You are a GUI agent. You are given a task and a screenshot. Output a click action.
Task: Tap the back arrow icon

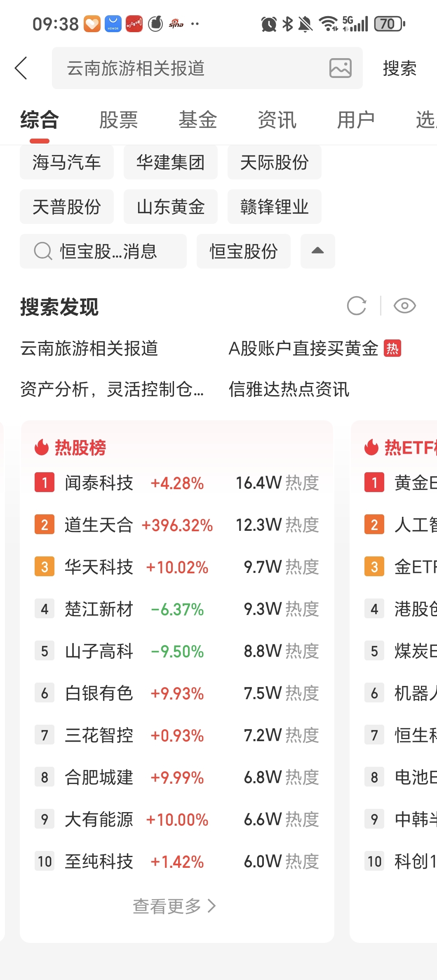tap(21, 68)
